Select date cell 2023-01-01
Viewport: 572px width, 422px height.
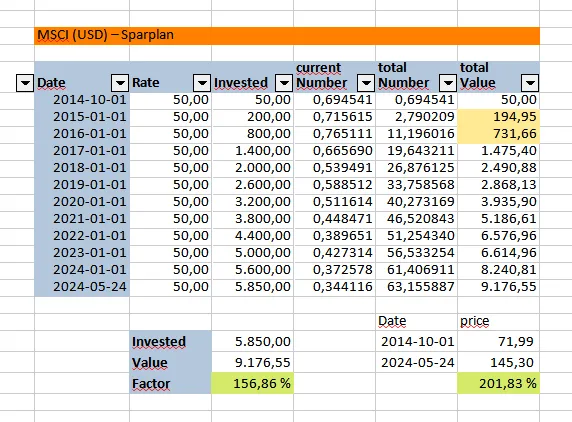pyautogui.click(x=82, y=253)
